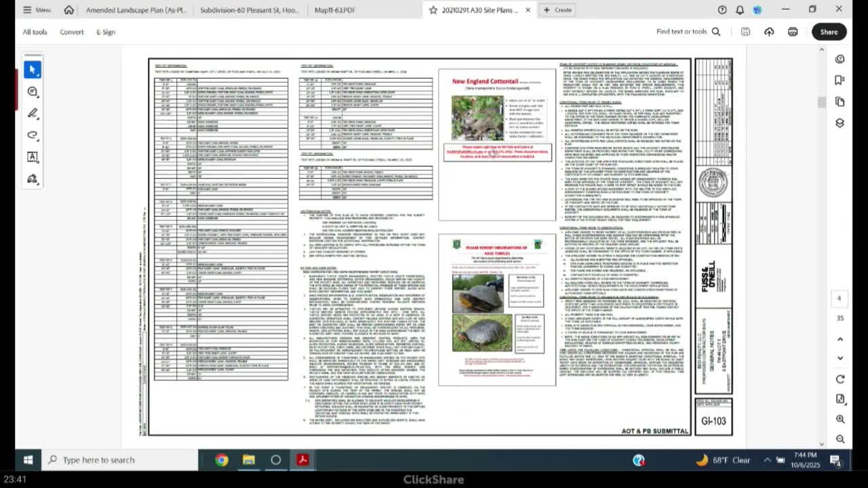868x488 pixels.
Task: Open Cortana circle on the taskbar
Action: coord(276,460)
